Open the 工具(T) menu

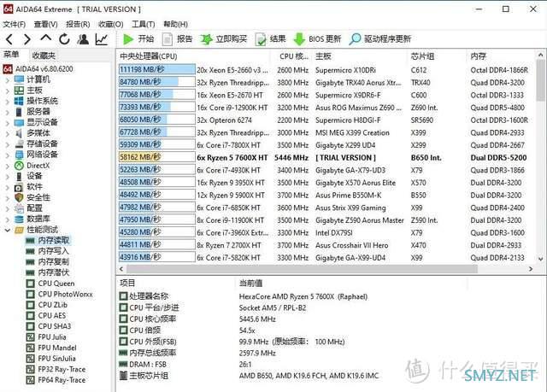click(x=144, y=24)
